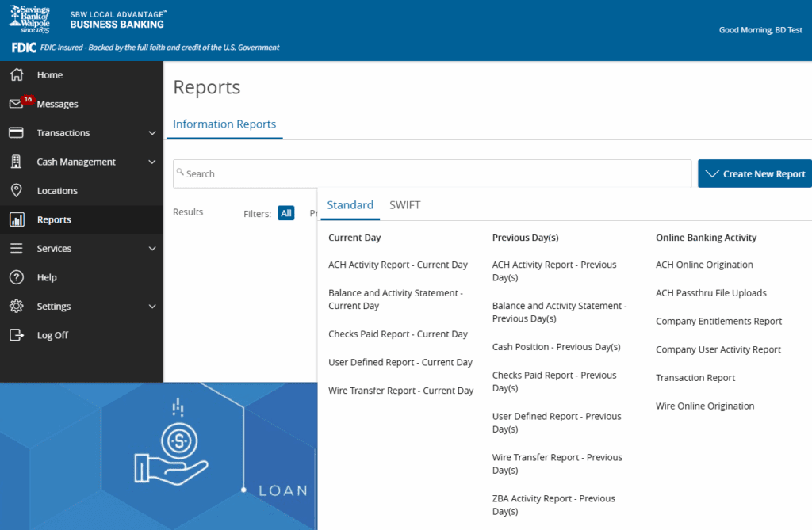Click the Settings gear icon

point(16,307)
